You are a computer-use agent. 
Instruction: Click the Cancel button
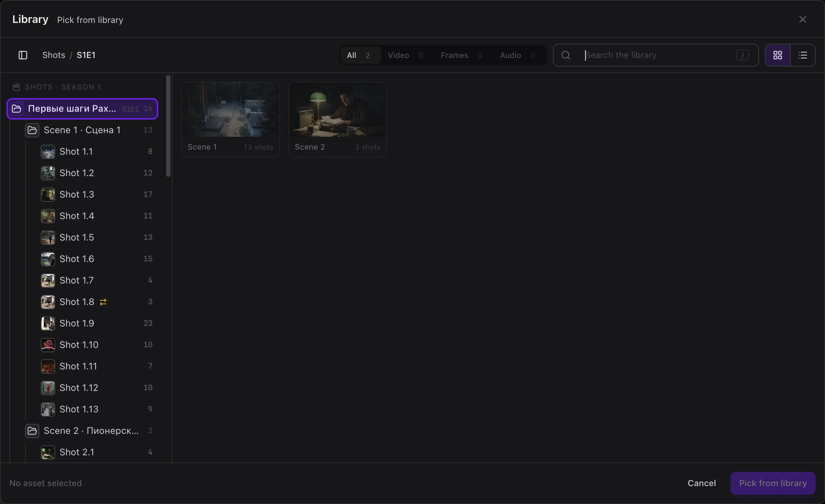702,483
